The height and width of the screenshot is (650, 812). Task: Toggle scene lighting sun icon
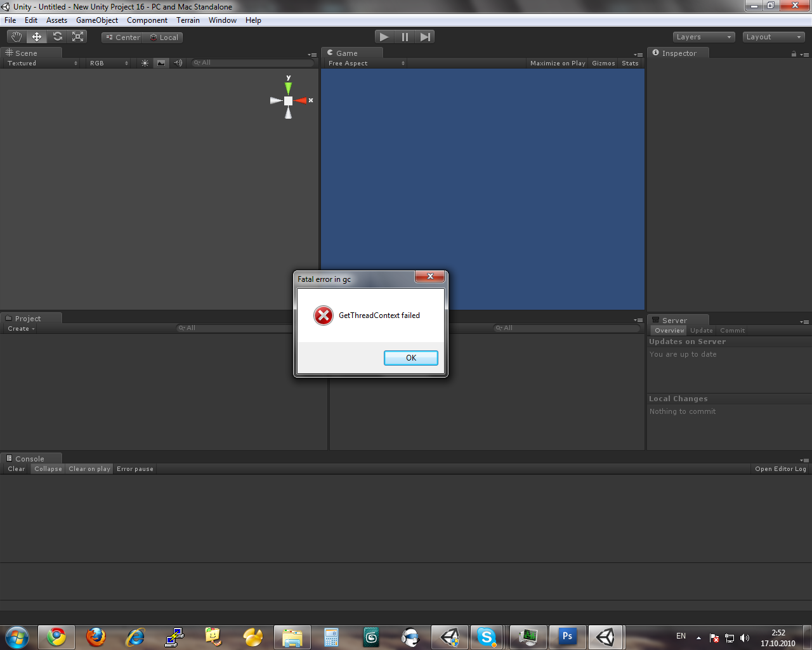point(145,63)
